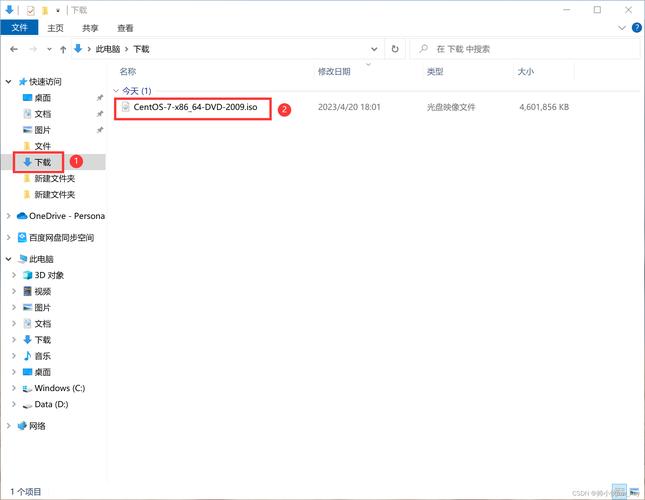Image resolution: width=645 pixels, height=500 pixels.
Task: Switch to details view in status bar
Action: pos(620,491)
